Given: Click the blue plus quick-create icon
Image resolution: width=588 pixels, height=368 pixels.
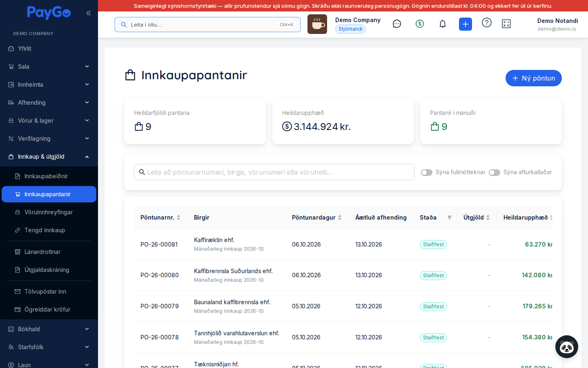Looking at the screenshot, I should [x=465, y=24].
